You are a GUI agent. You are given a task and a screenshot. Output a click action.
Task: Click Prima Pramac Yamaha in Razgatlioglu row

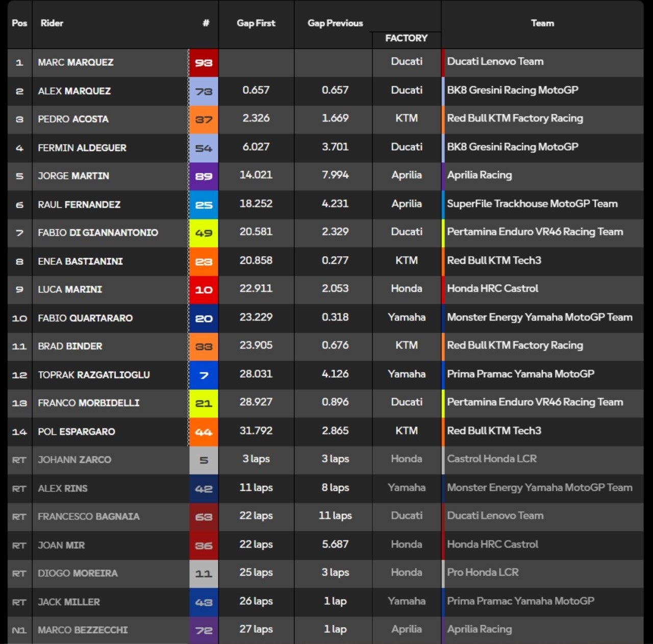click(x=521, y=374)
